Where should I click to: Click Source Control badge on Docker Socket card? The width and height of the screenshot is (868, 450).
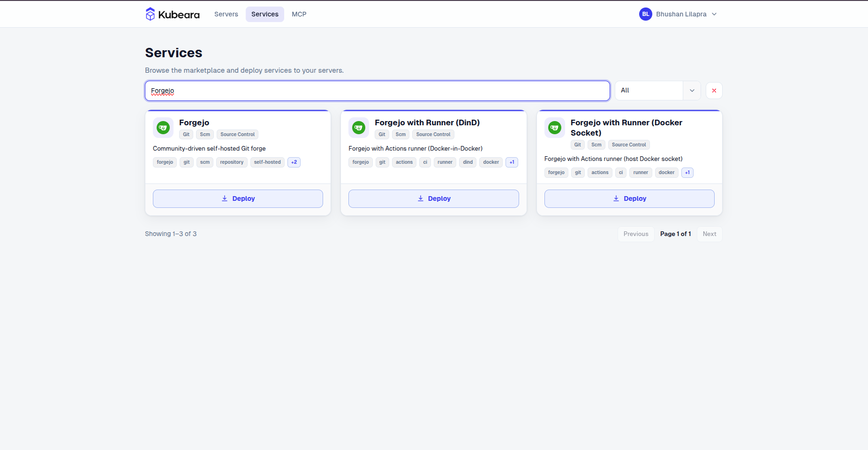pos(629,145)
